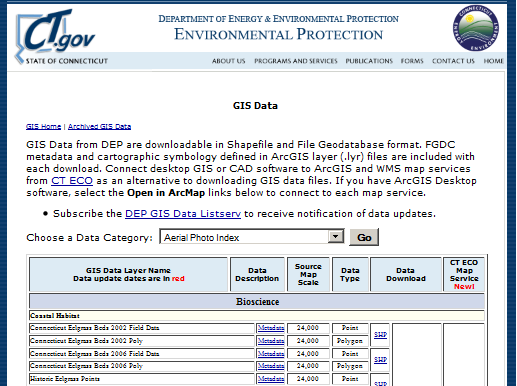Download SHP for Eelgrass Beds 2002
This screenshot has height=386, width=517.
tap(380, 335)
